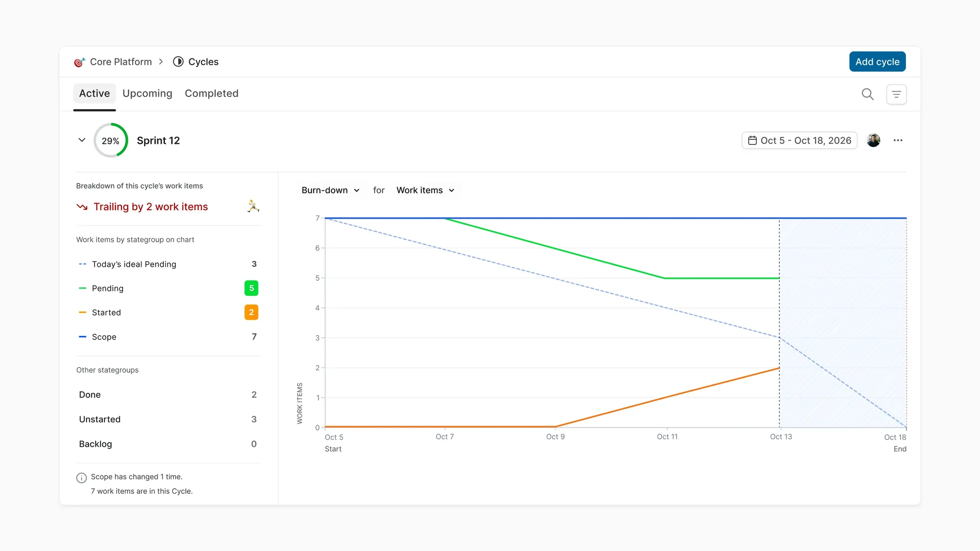Click the Oct 18 End label on axis
Viewport: 980px width, 551px height.
tap(895, 443)
